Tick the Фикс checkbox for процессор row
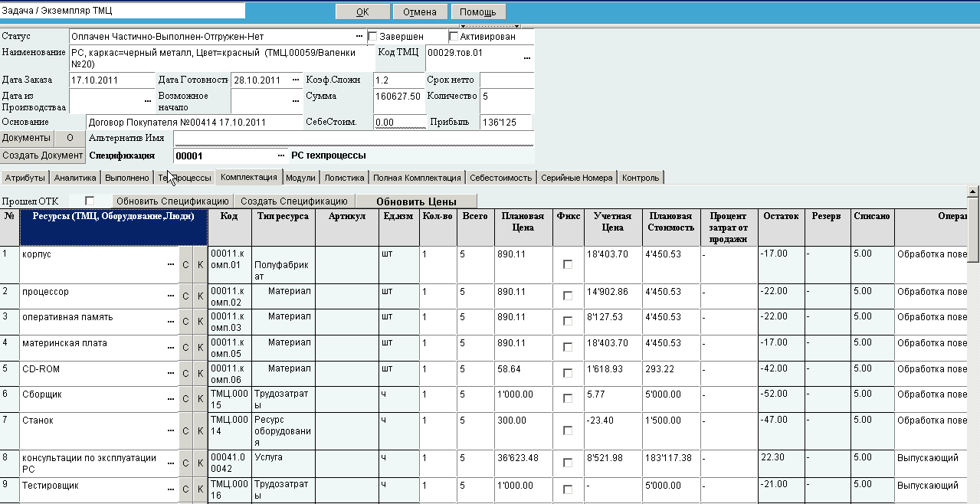This screenshot has height=504, width=980. click(x=568, y=296)
